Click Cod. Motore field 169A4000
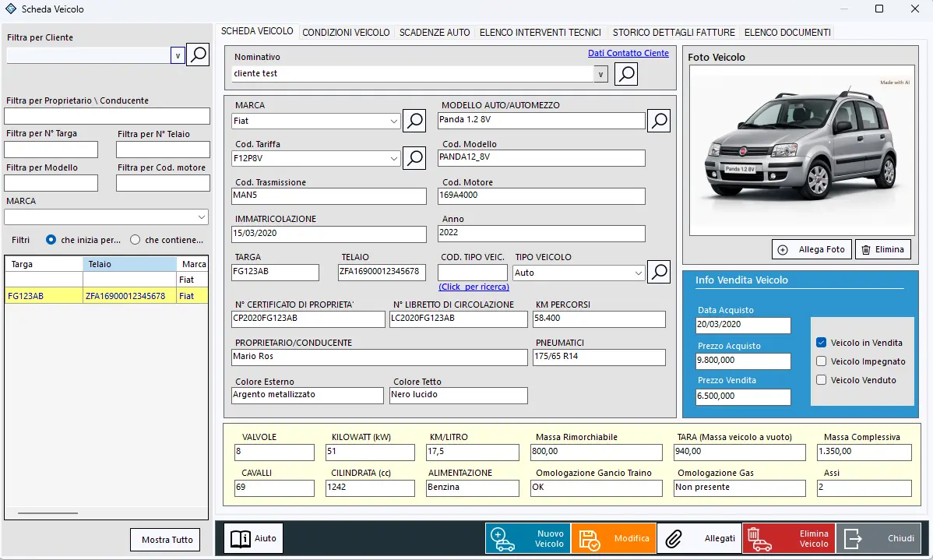 pyautogui.click(x=541, y=195)
